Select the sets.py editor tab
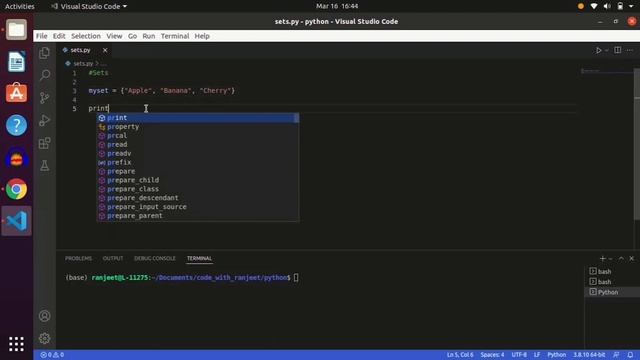 coord(80,50)
